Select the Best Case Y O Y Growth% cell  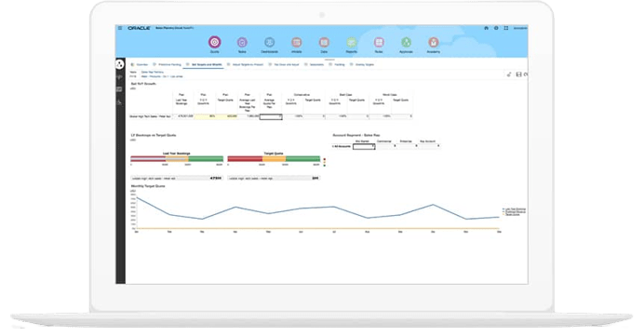[336, 116]
